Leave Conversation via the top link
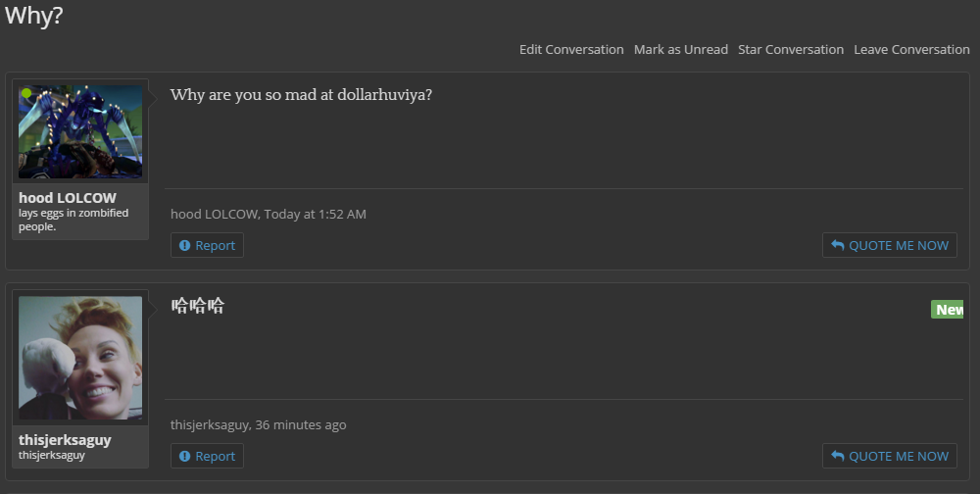 click(911, 49)
